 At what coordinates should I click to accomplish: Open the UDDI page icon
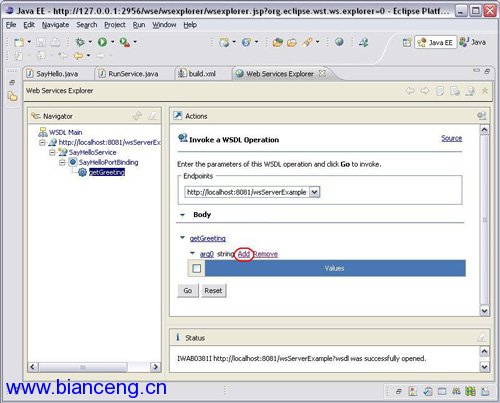[x=440, y=91]
